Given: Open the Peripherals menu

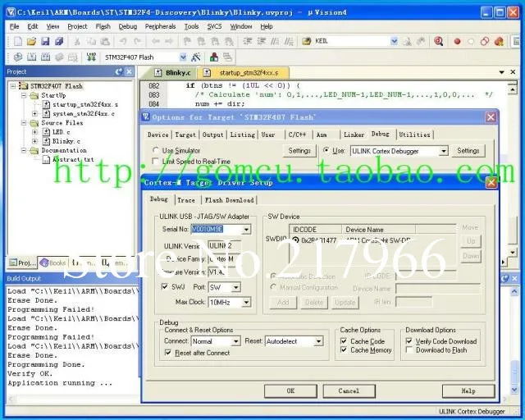Looking at the screenshot, I should pyautogui.click(x=160, y=26).
